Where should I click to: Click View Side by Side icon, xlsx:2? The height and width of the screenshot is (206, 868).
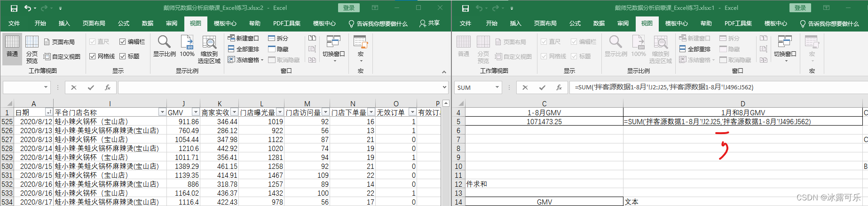(x=312, y=38)
